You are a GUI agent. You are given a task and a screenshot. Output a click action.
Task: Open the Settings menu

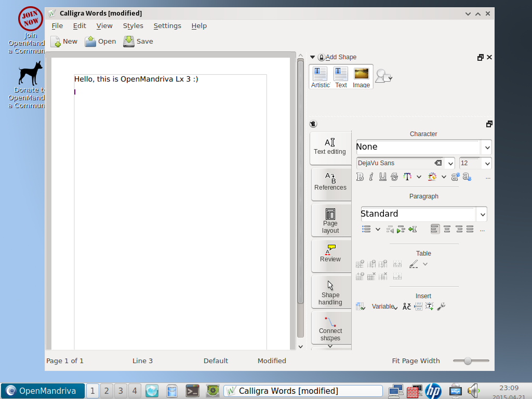pos(167,26)
